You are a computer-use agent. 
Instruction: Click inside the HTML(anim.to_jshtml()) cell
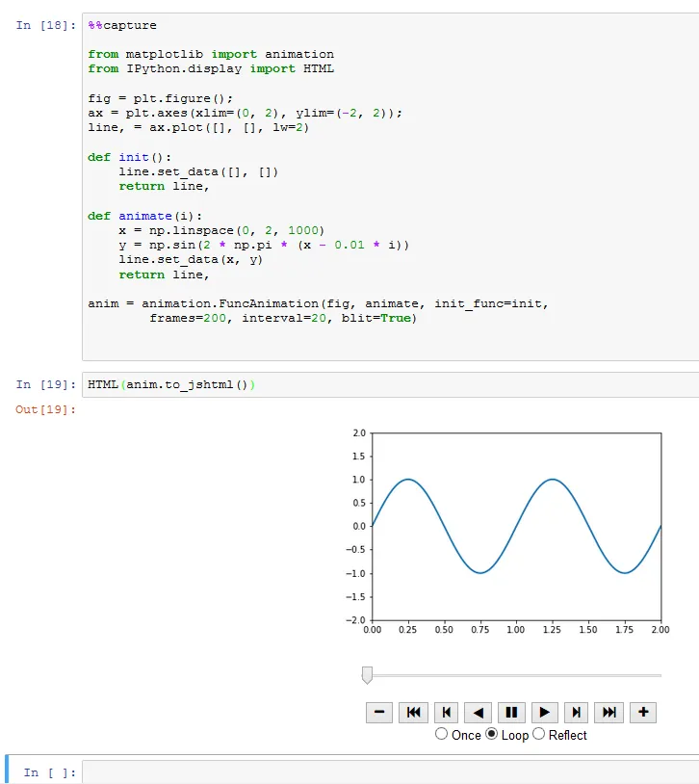[390, 384]
